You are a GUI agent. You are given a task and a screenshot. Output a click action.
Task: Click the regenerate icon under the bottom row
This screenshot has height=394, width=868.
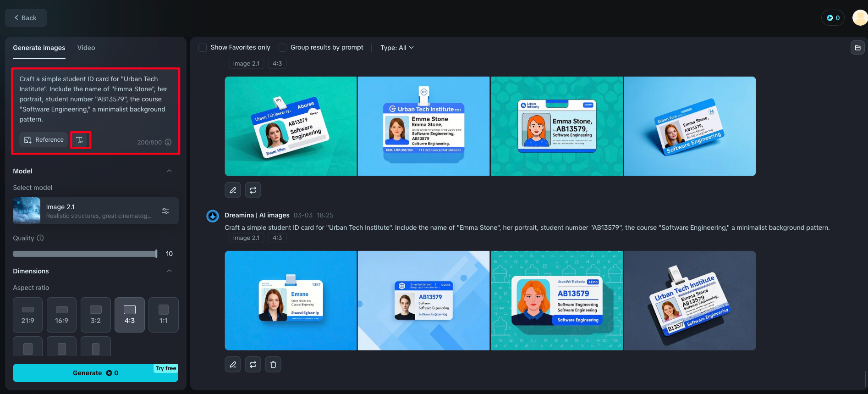pyautogui.click(x=253, y=364)
